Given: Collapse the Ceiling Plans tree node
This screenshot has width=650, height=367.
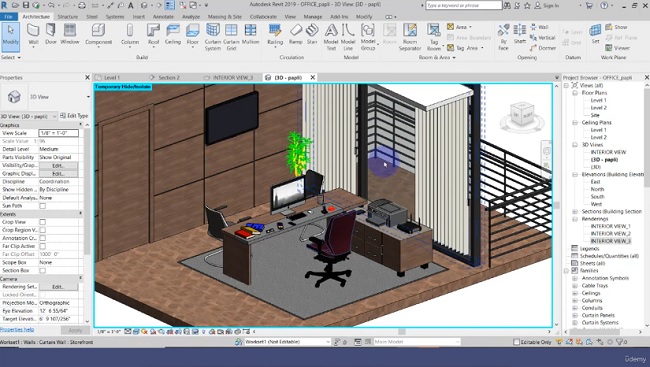Looking at the screenshot, I should click(x=575, y=123).
